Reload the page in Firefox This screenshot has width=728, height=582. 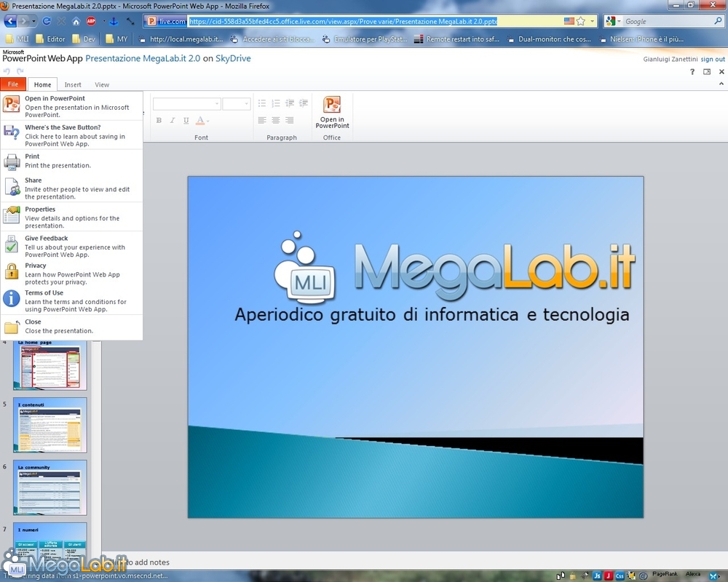[x=47, y=21]
